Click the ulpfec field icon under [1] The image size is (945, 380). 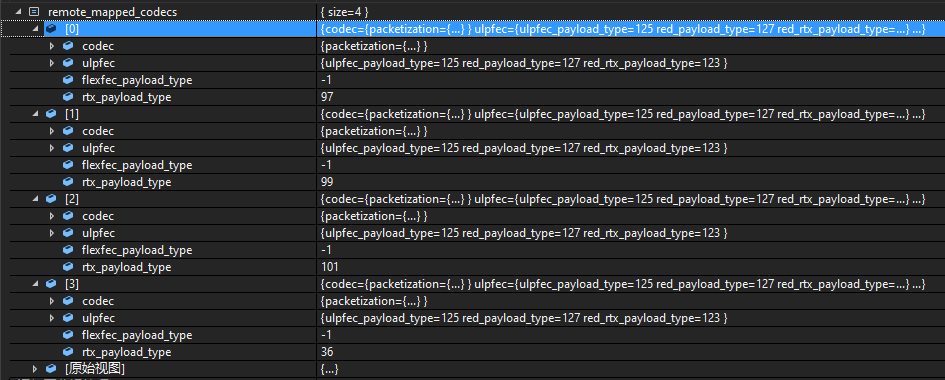point(68,148)
